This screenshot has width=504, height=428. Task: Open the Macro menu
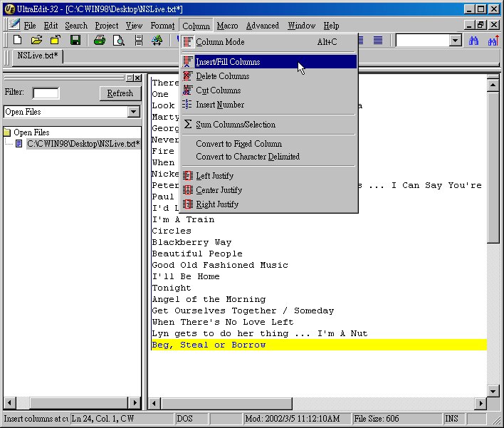228,26
